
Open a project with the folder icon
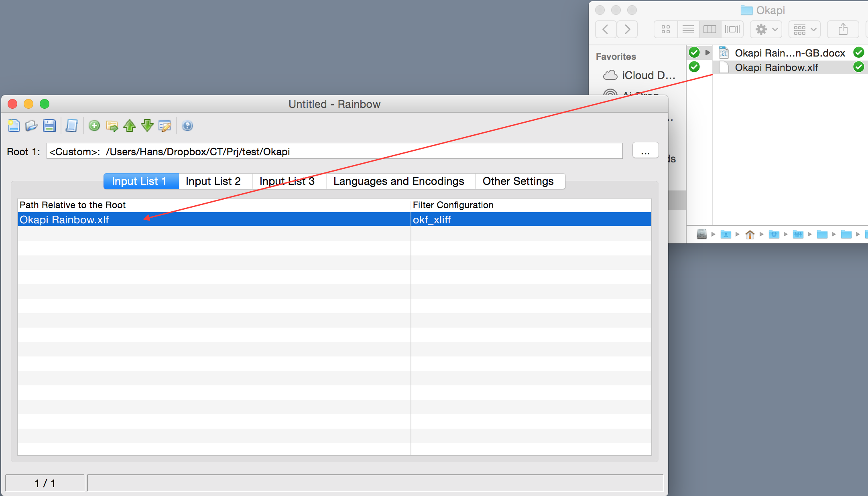pyautogui.click(x=31, y=126)
